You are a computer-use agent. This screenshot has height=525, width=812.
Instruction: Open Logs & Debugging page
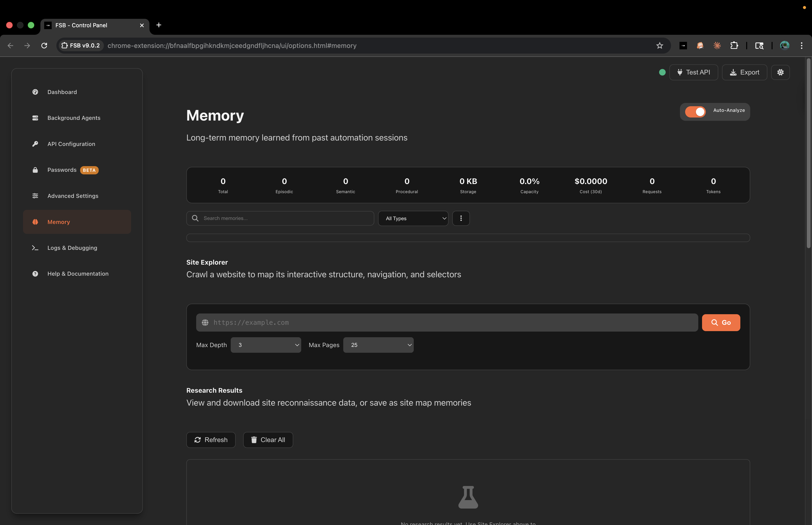(77, 248)
